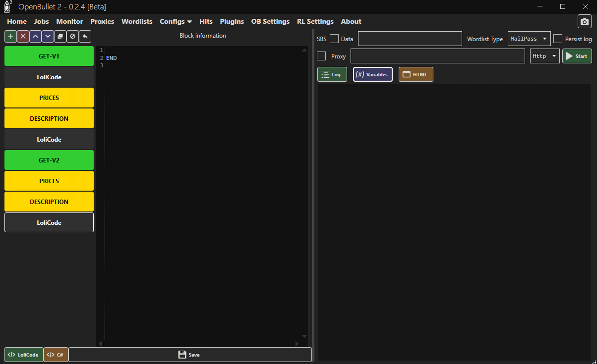Open the Monitor page
This screenshot has width=597, height=364.
point(69,21)
